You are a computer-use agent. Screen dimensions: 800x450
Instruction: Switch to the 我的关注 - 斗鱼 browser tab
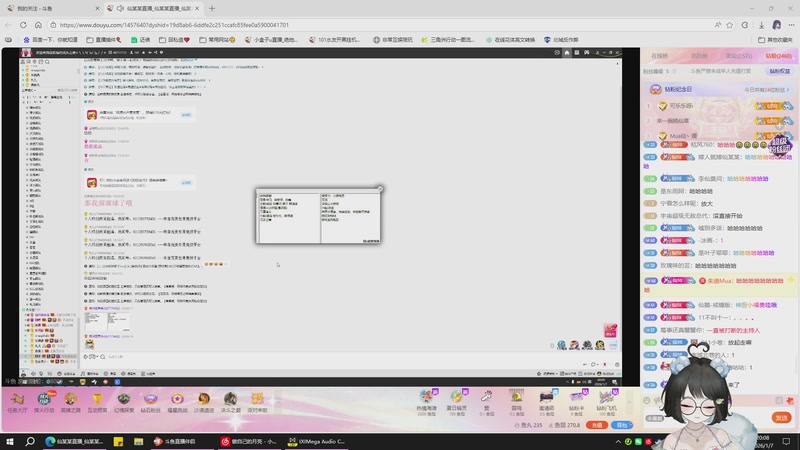click(x=54, y=8)
